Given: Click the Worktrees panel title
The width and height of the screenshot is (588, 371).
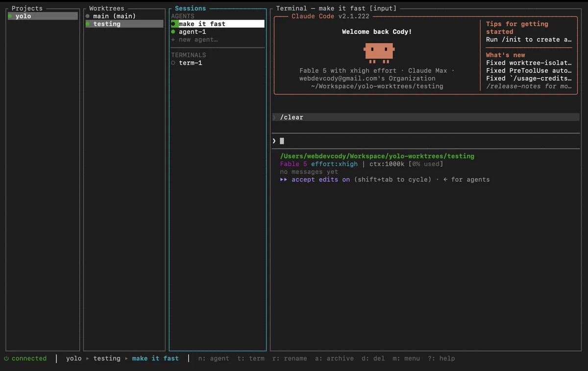Looking at the screenshot, I should point(107,8).
